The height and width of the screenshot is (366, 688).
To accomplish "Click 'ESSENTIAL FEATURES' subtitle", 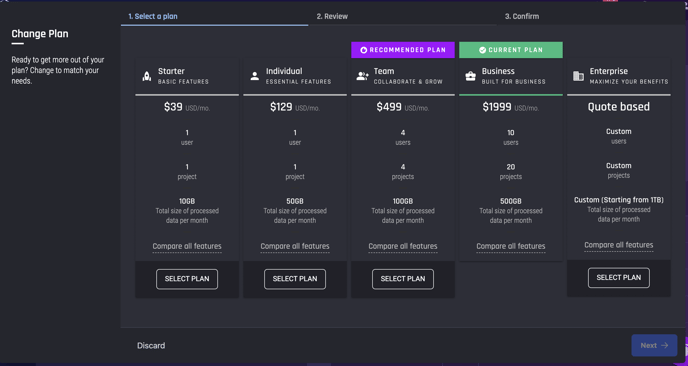I will pyautogui.click(x=298, y=82).
